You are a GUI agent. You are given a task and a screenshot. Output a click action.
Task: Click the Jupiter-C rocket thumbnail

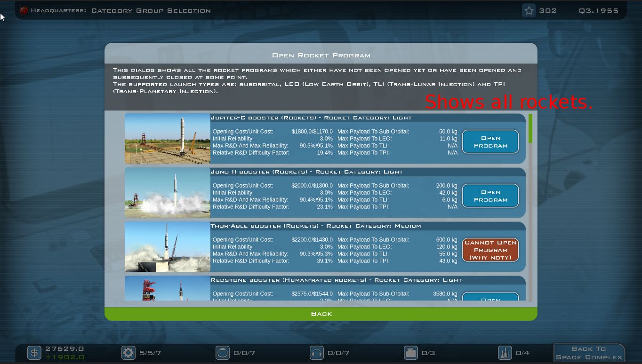[x=167, y=139]
